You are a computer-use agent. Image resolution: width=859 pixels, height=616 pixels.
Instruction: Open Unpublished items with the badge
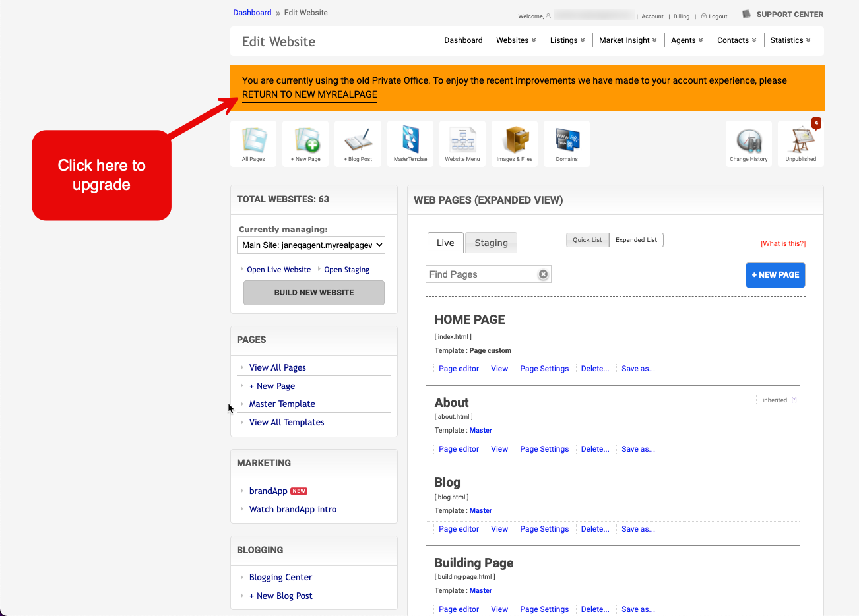[800, 143]
